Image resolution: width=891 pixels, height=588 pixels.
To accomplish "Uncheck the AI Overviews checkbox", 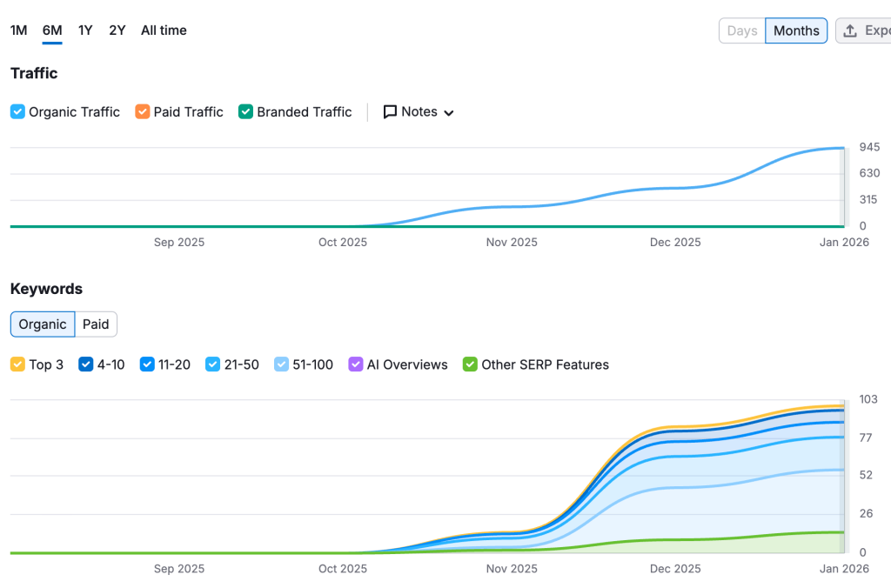I will 355,364.
